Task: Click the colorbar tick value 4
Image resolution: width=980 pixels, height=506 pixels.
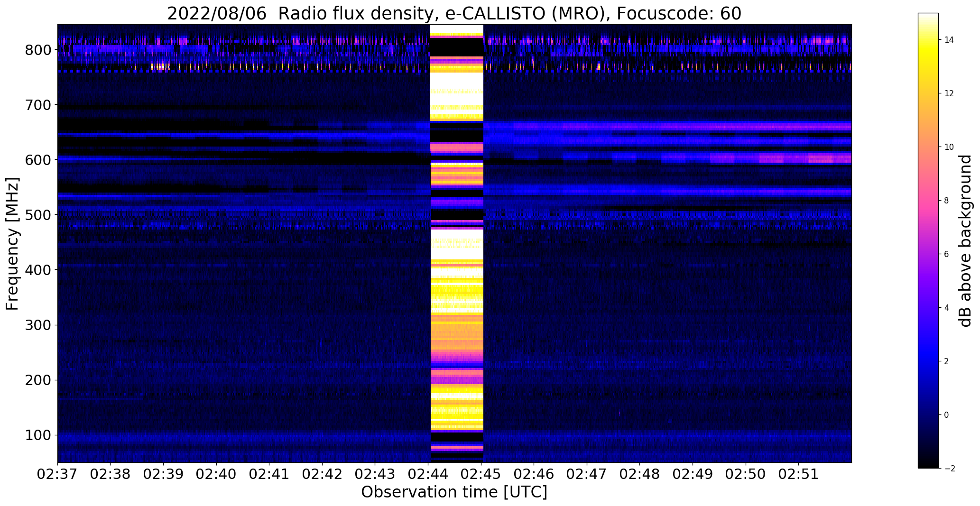Action: (x=947, y=308)
